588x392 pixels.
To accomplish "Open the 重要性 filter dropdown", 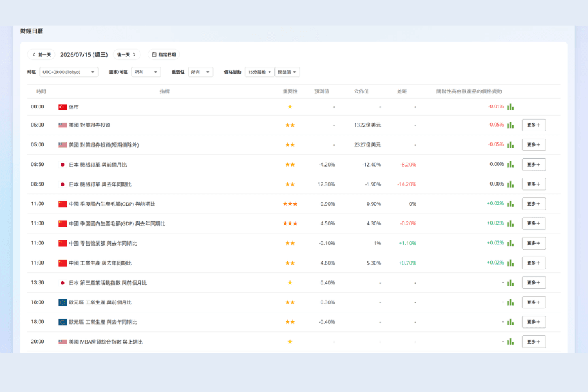I will click(201, 72).
